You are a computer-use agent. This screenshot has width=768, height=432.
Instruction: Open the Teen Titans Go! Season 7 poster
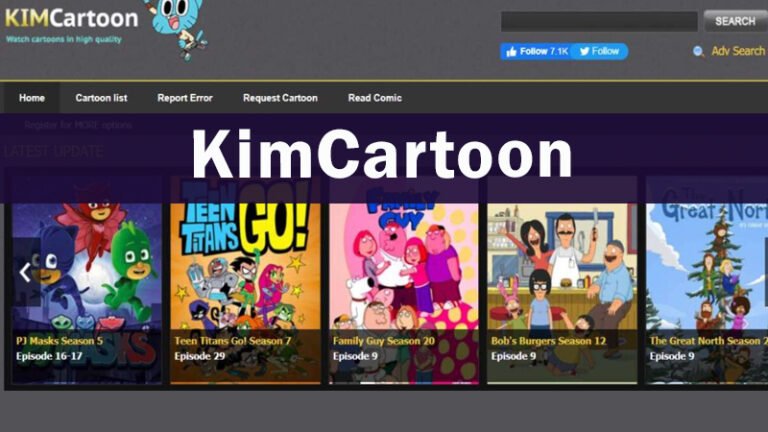245,281
